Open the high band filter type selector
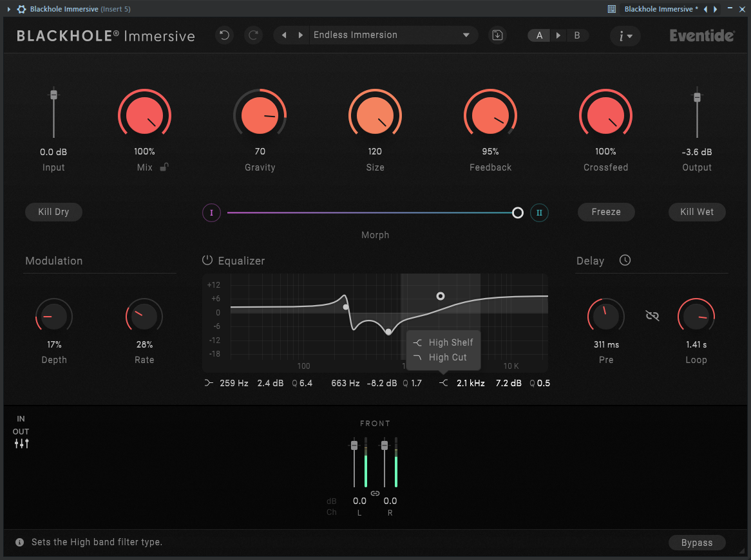This screenshot has height=560, width=751. coord(444,383)
